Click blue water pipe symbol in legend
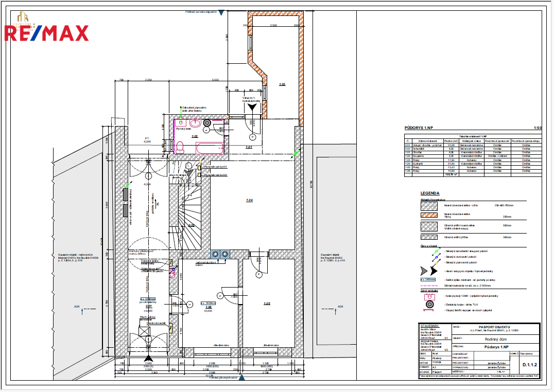 (436, 257)
